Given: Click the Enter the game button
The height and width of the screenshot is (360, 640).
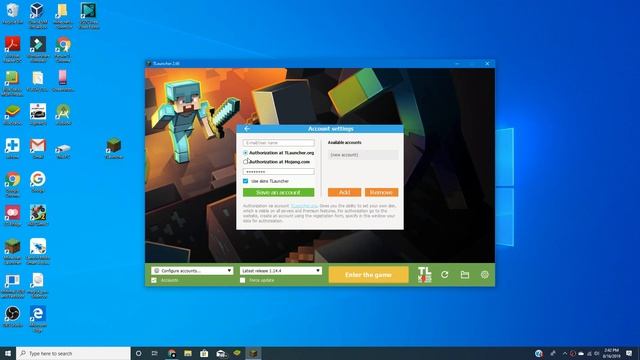Looking at the screenshot, I should pos(368,275).
